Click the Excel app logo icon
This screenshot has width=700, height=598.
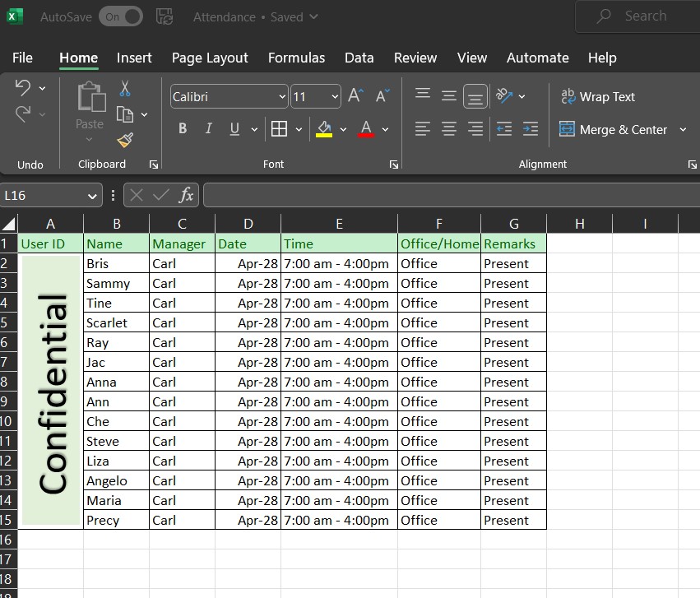coord(15,16)
